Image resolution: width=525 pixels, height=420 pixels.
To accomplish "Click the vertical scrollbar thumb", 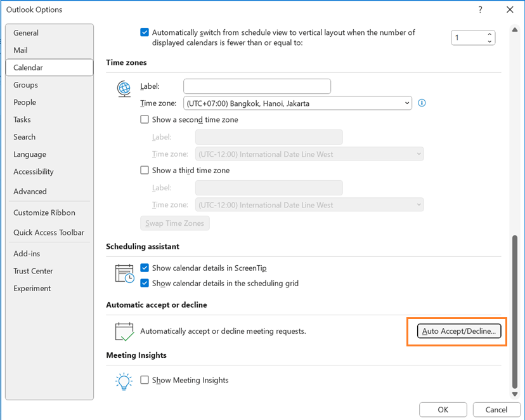I will (x=515, y=312).
